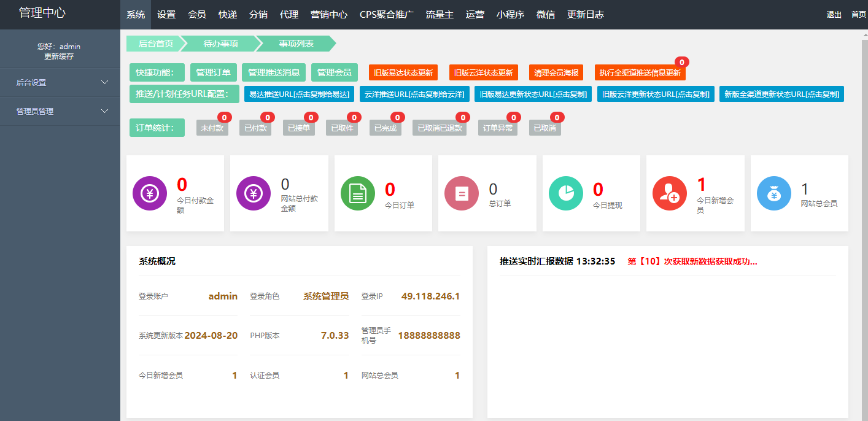
Task: Click the yen icon beside 网站总付款金额
Action: pyautogui.click(x=254, y=193)
